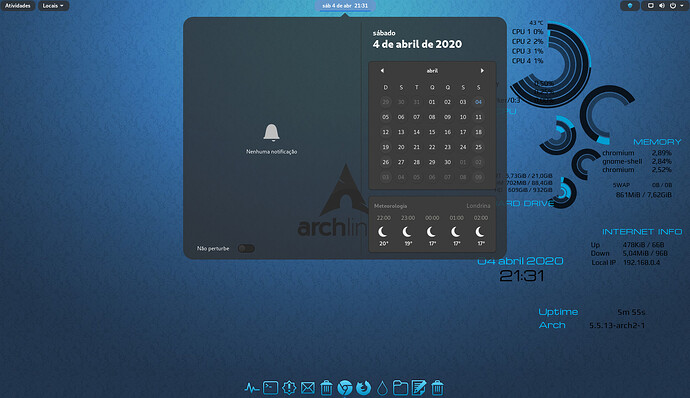The image size is (690, 398).
Task: Close calendar via top bar clock
Action: (x=345, y=6)
